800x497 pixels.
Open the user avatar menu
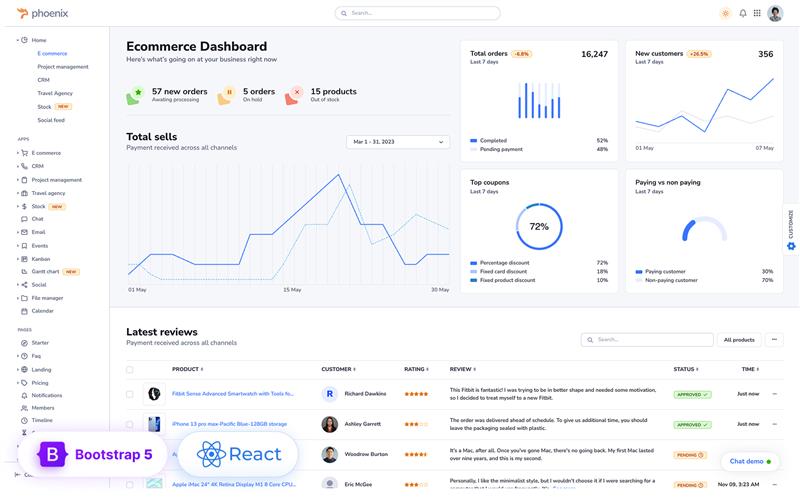click(775, 13)
